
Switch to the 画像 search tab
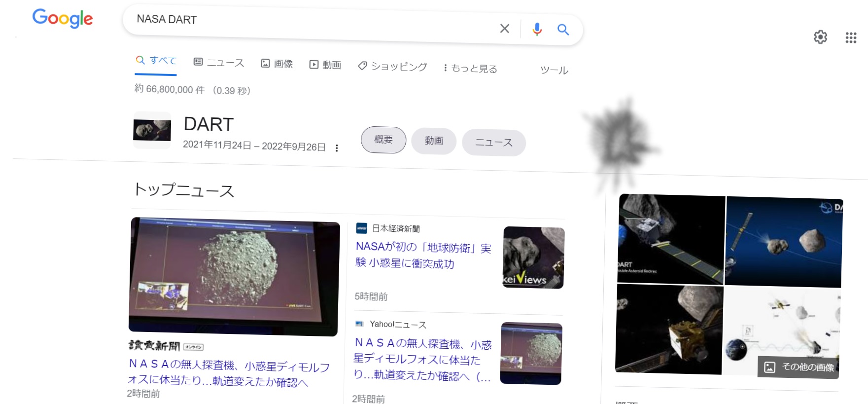(277, 64)
